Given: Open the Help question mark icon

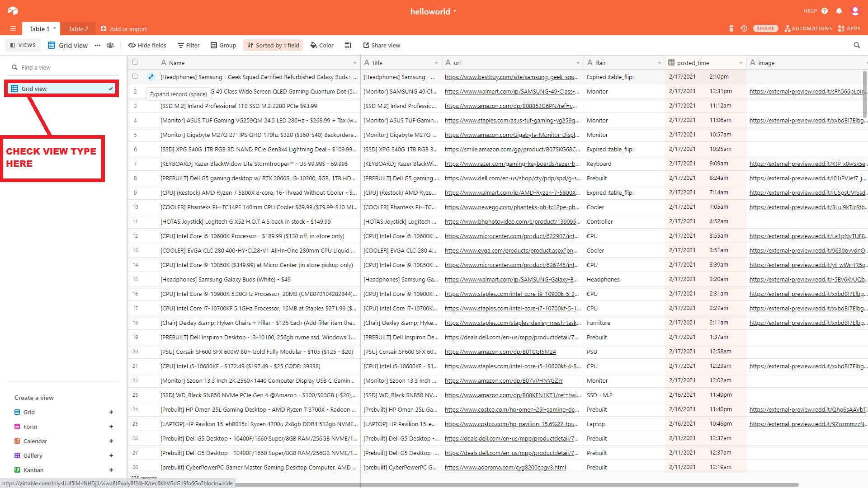Looking at the screenshot, I should [825, 11].
